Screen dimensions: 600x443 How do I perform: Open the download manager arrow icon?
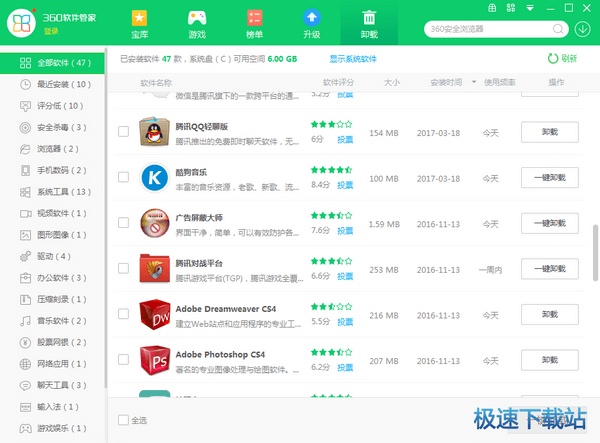click(582, 29)
